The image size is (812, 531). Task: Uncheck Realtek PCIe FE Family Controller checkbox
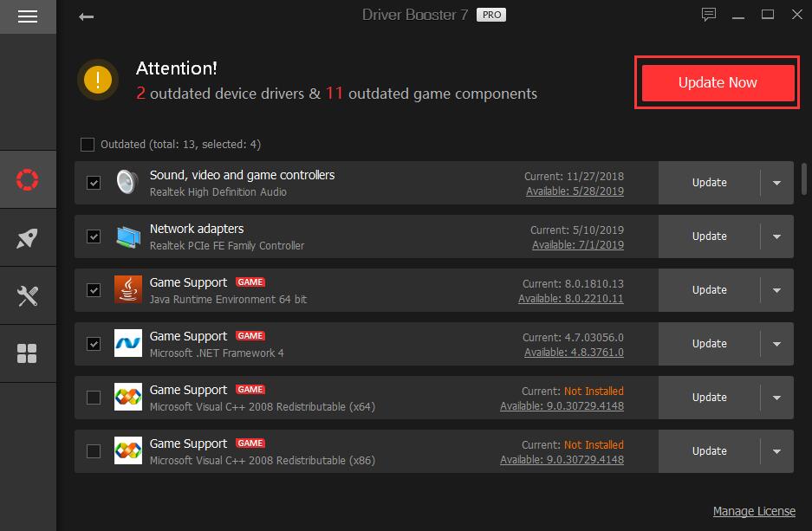[x=94, y=236]
